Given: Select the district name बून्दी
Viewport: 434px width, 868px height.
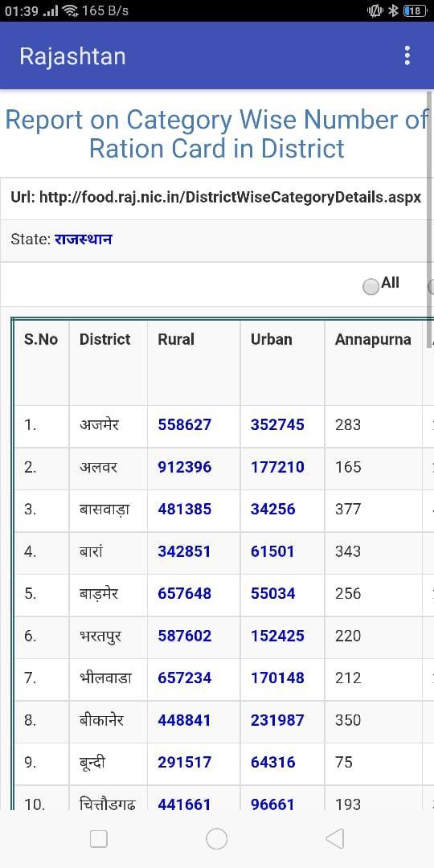Looking at the screenshot, I should (x=92, y=762).
